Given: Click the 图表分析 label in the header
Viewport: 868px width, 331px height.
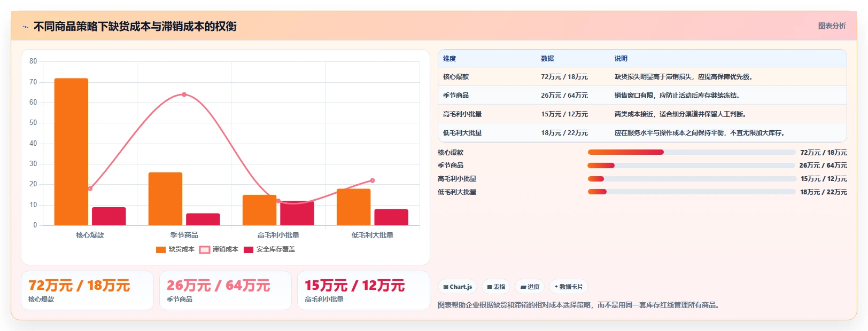Looking at the screenshot, I should 832,26.
